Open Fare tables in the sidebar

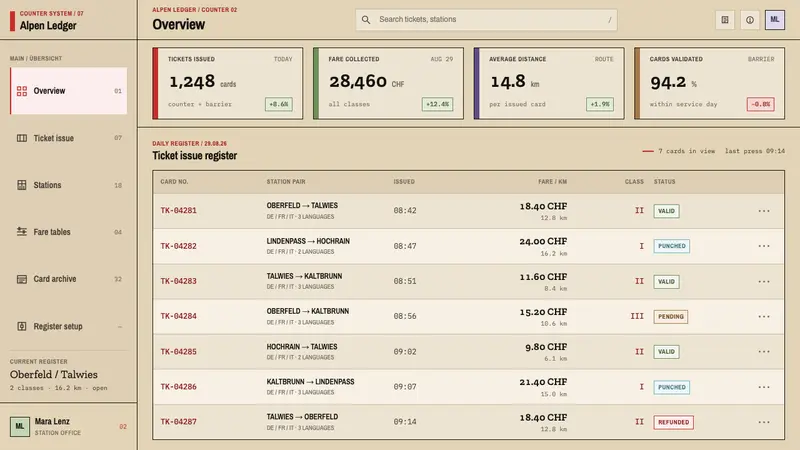68,232
